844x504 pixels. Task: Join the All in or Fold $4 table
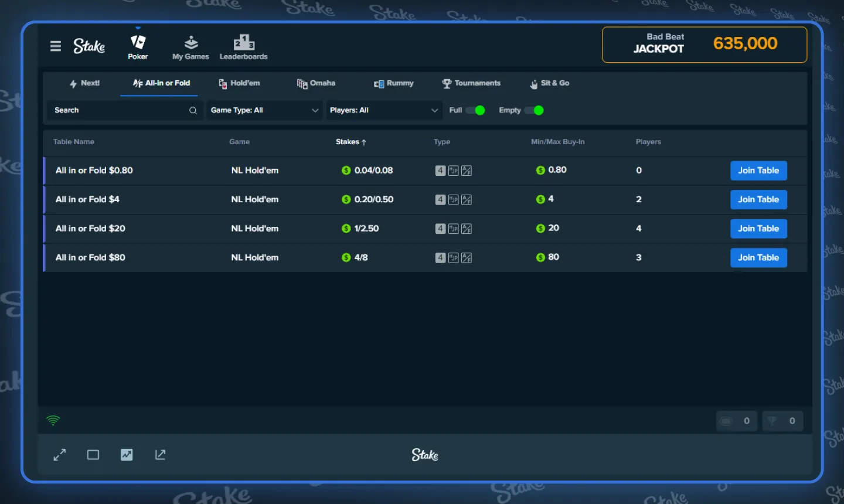758,199
